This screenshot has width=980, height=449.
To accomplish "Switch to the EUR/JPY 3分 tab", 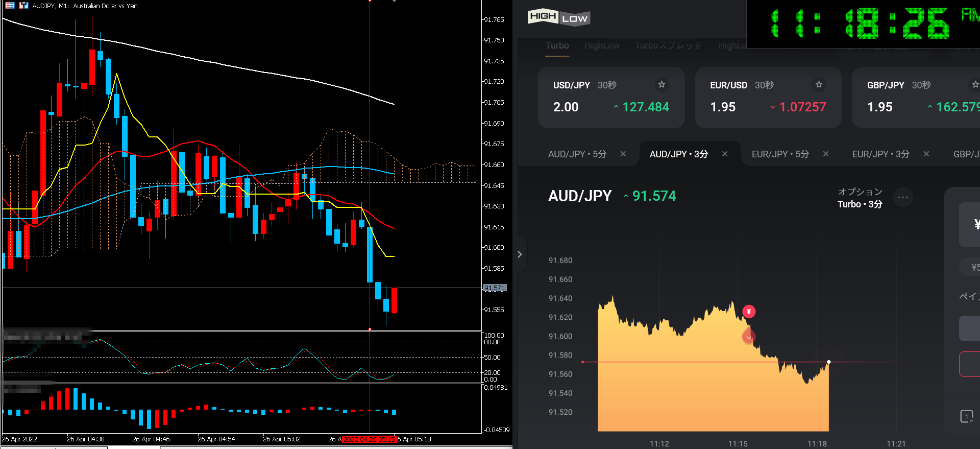I will [880, 154].
